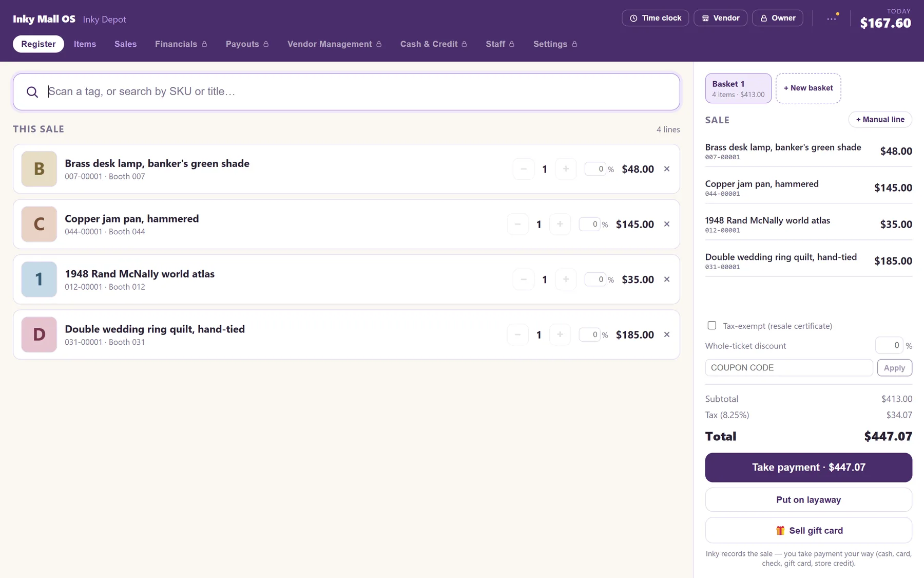Select the Basket 1 tab
This screenshot has height=578, width=924.
pos(738,88)
